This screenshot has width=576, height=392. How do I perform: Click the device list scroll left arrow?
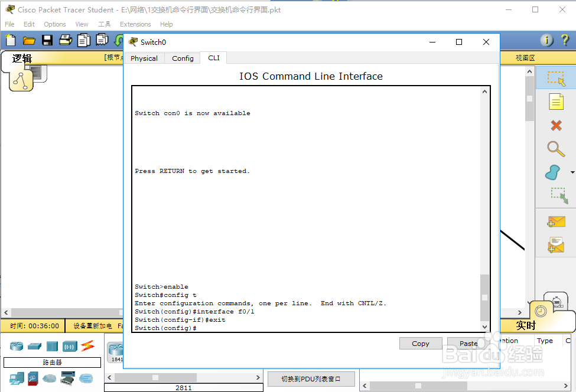[109, 377]
